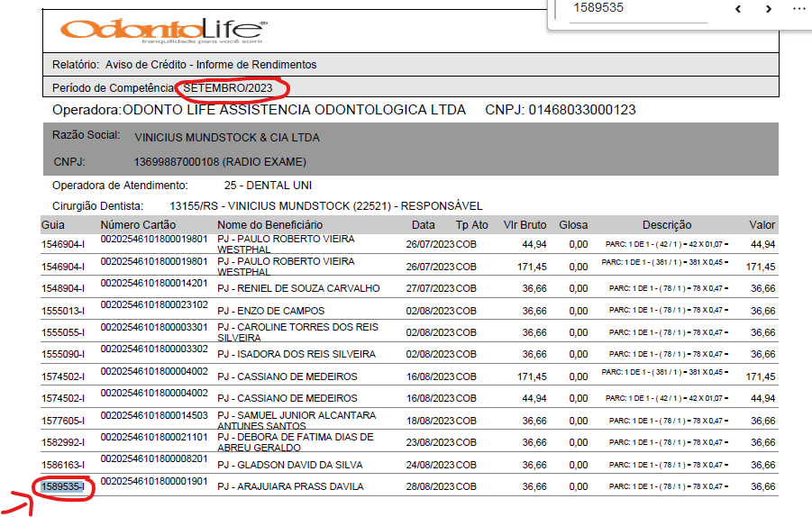Click the Valor 36,66 in Gladson David row

click(763, 466)
